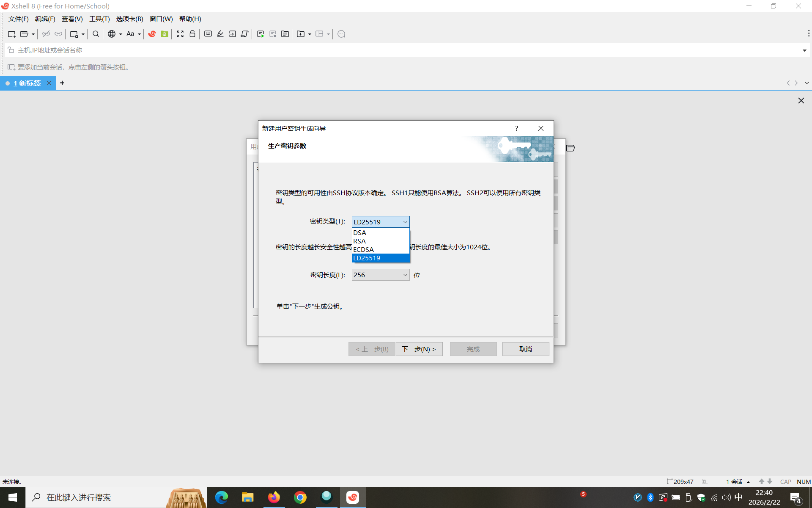Click the 下一步(N) button
The width and height of the screenshot is (812, 508).
(419, 349)
